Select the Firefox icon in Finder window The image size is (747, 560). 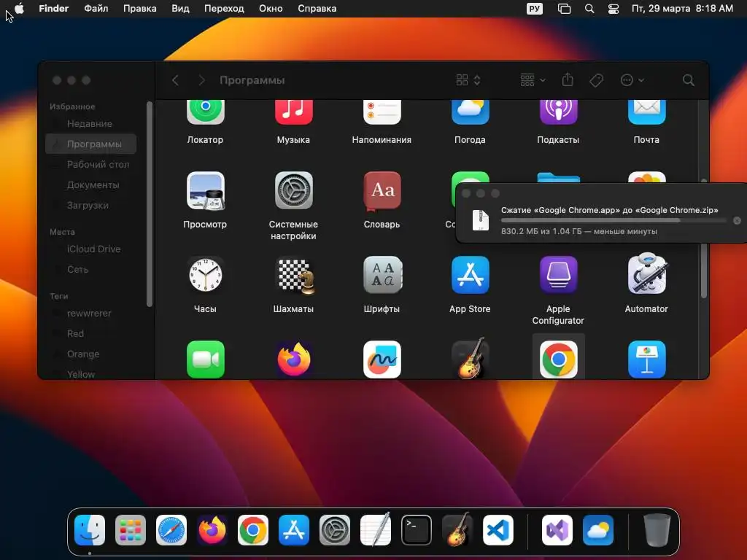[x=294, y=359]
